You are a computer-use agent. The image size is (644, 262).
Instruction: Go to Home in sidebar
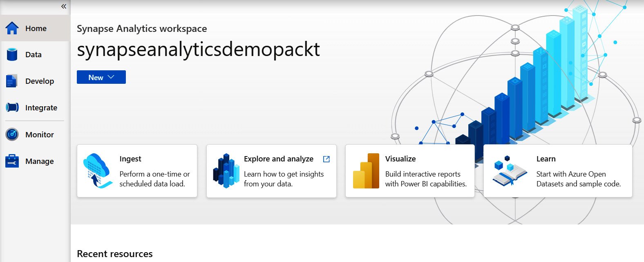35,28
